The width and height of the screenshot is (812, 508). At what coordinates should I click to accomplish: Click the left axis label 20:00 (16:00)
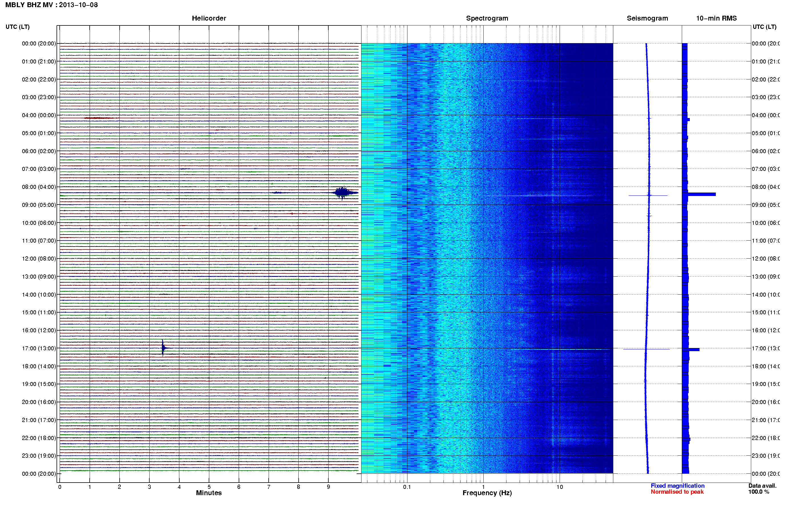tap(39, 402)
